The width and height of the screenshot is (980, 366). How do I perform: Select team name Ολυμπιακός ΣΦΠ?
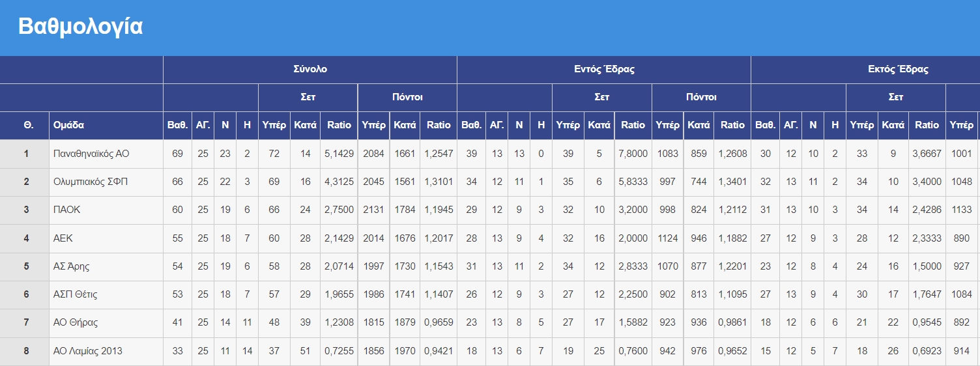coord(91,182)
